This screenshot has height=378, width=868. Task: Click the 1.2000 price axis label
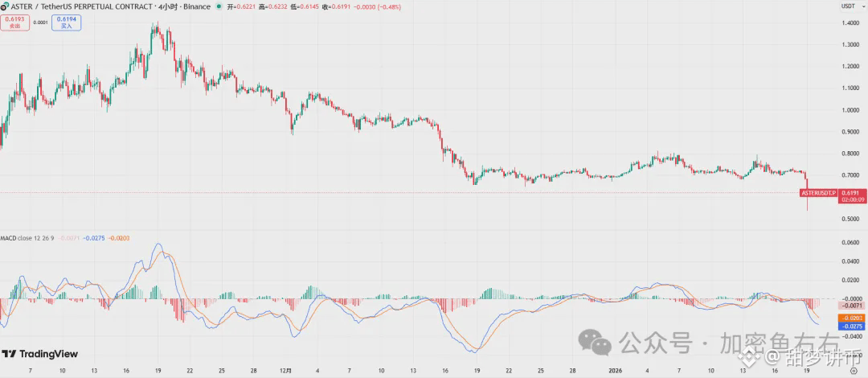coord(850,66)
